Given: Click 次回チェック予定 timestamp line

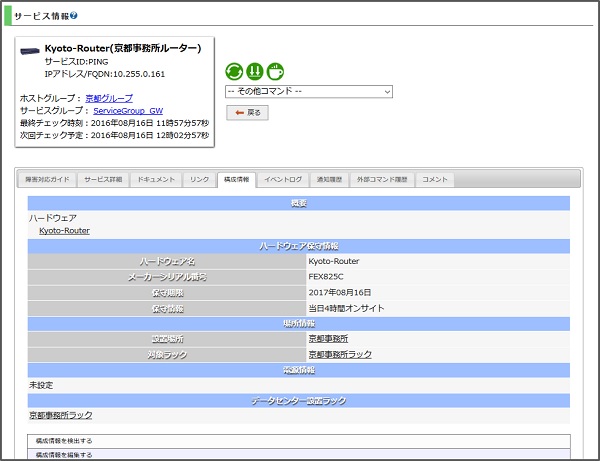Looking at the screenshot, I should [114, 135].
